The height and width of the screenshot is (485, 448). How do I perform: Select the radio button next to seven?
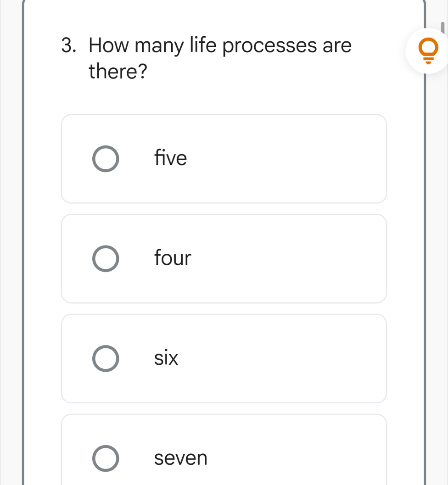pos(106,458)
